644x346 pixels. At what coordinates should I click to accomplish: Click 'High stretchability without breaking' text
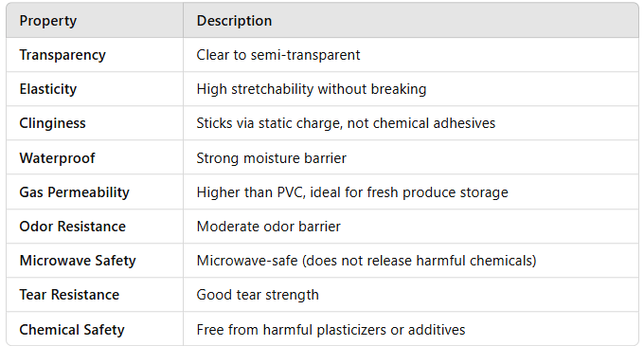click(x=312, y=89)
